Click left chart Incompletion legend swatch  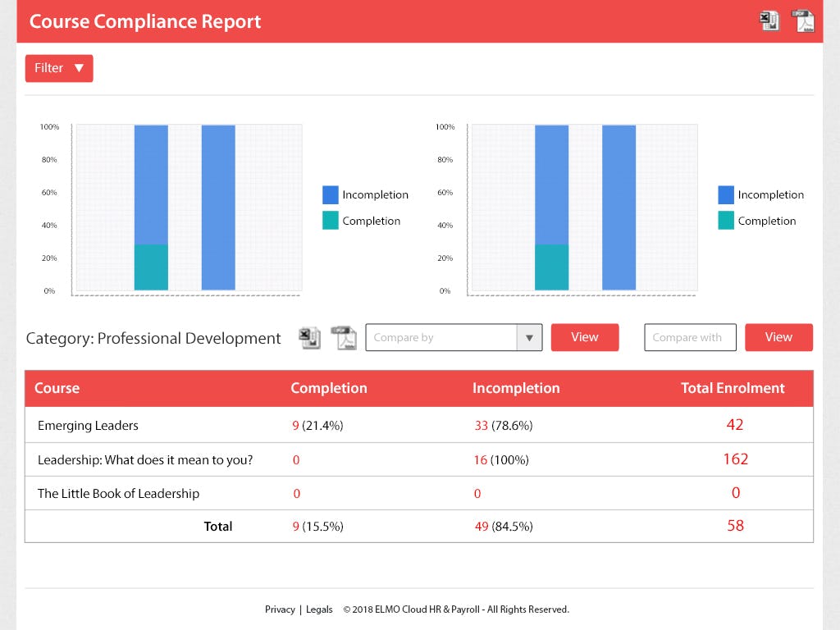(x=331, y=194)
